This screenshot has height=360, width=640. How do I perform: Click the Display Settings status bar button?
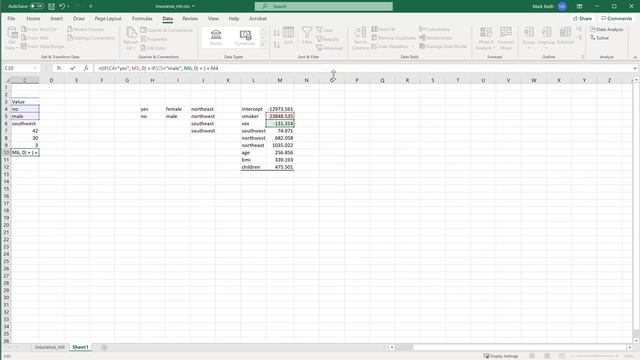(501, 356)
